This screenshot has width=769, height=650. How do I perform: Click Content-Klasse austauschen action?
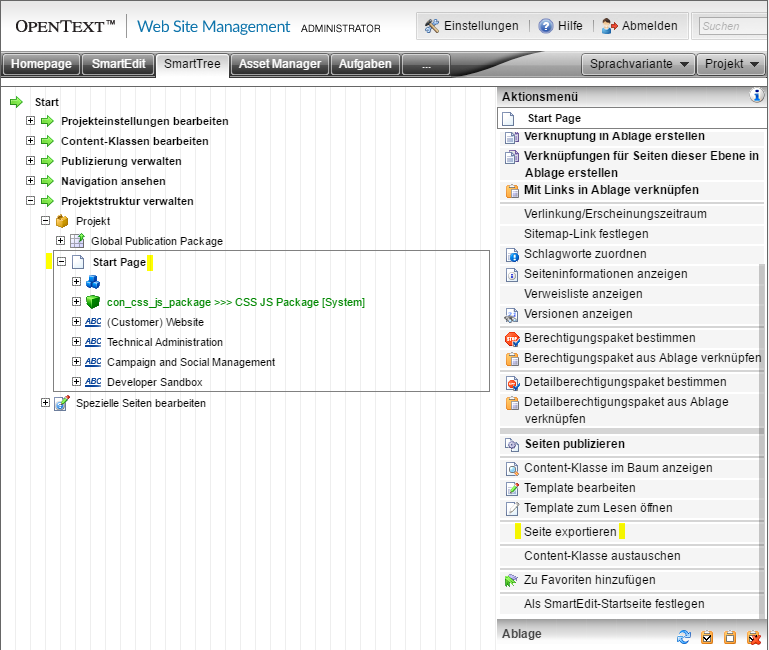[602, 556]
